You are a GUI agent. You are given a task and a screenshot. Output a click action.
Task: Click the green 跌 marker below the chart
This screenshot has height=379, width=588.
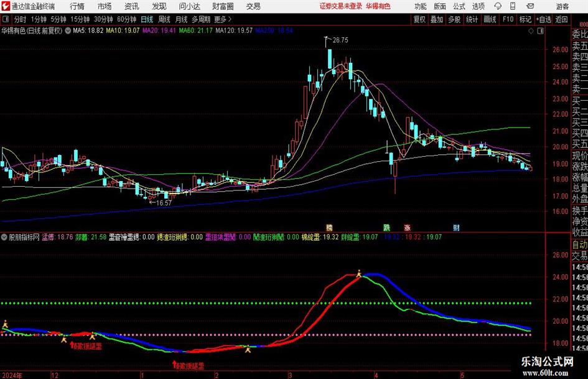coord(386,227)
